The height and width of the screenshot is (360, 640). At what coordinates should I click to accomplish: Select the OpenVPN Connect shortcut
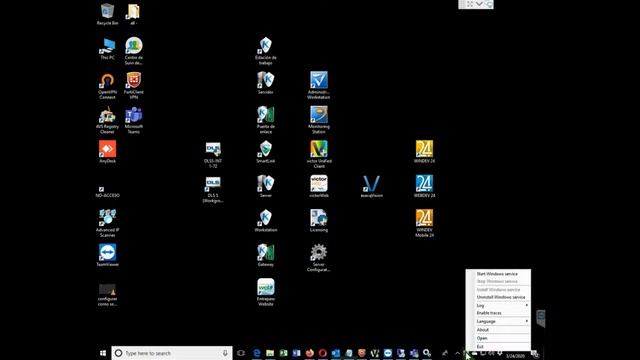coord(107,86)
